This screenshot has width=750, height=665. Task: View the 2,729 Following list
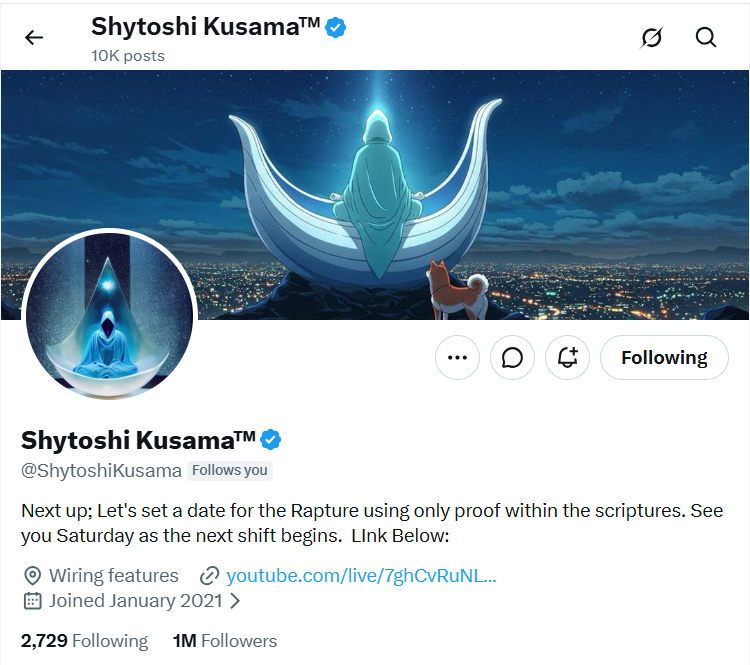[84, 641]
